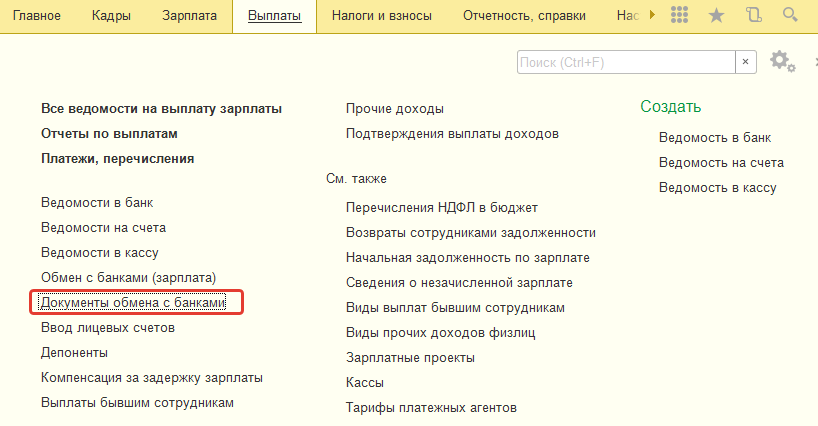
Task: Open Тарифы платежных агентов
Action: point(431,408)
